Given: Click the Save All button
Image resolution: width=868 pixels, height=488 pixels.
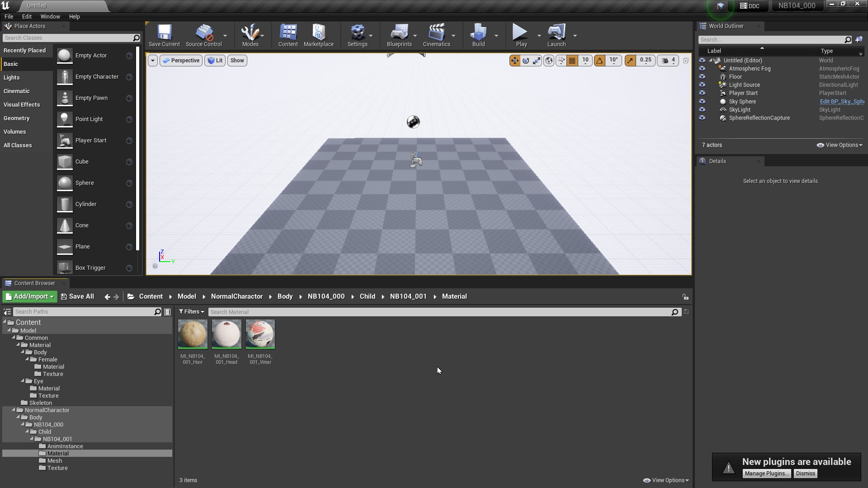Looking at the screenshot, I should point(77,297).
